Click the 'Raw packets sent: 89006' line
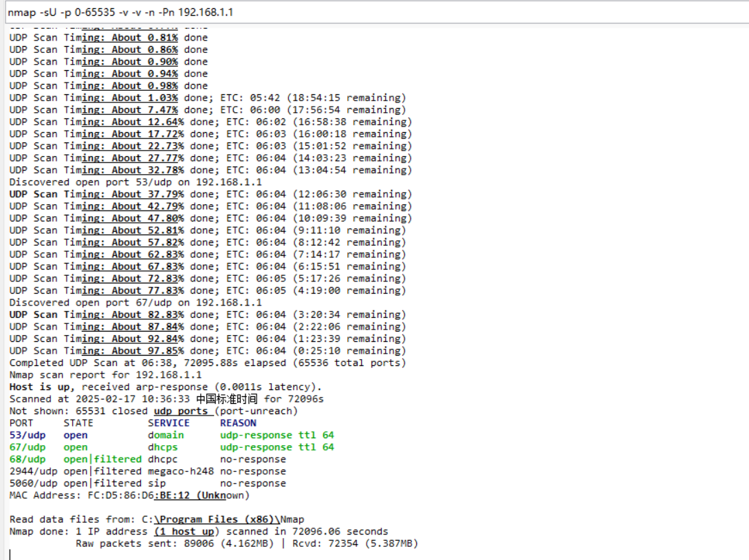 (x=246, y=543)
